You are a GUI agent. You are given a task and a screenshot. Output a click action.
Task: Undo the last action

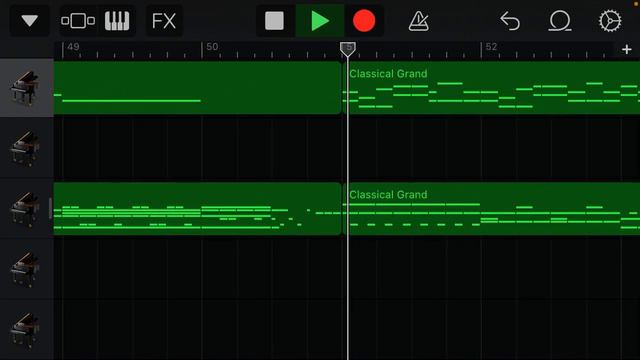point(510,21)
